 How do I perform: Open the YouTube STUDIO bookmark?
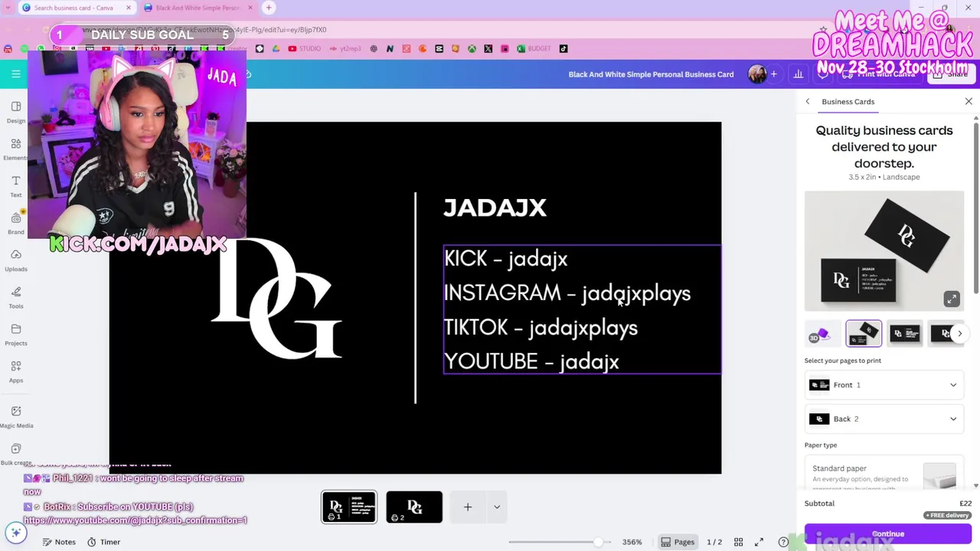305,49
